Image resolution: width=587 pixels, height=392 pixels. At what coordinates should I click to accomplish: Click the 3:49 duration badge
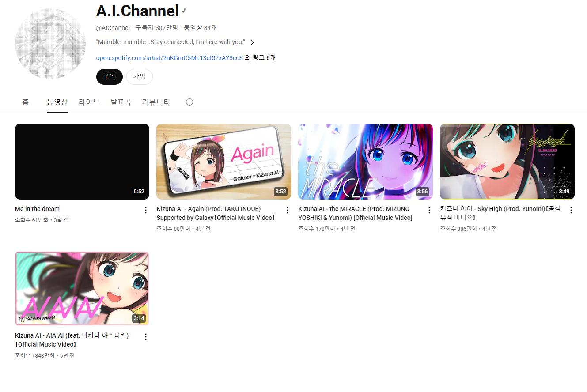coord(564,192)
